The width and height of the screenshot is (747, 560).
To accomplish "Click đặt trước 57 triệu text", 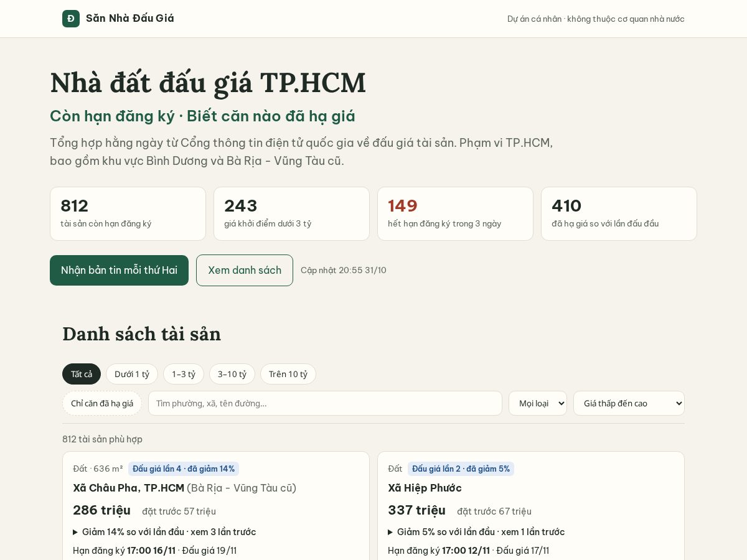I will pos(179,511).
